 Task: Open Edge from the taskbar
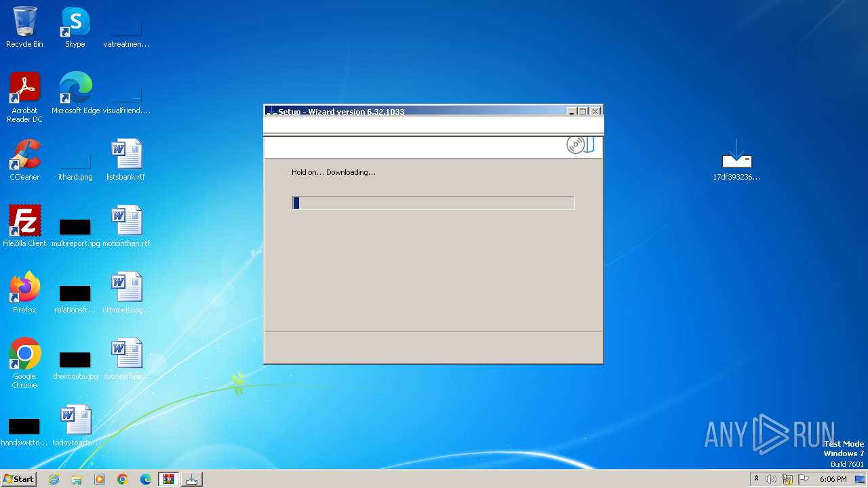[x=146, y=479]
